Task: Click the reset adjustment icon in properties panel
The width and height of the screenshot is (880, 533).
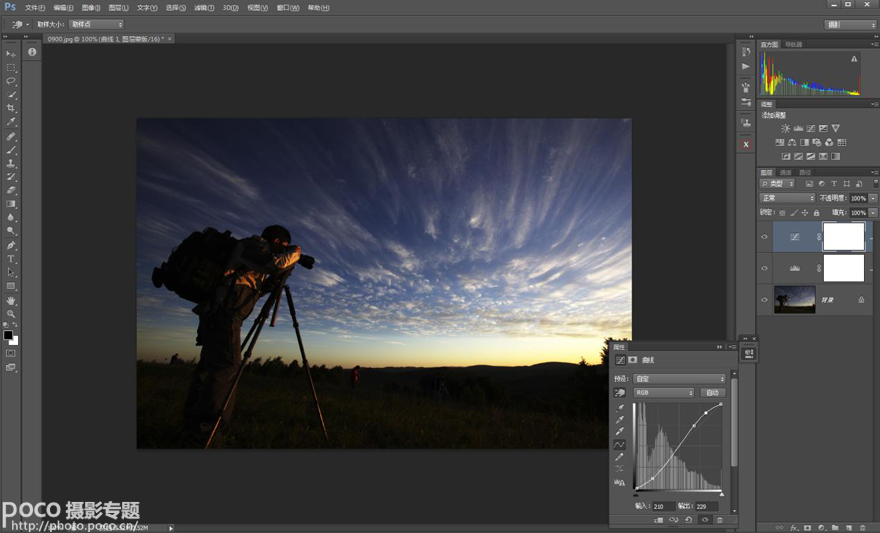Action: [689, 520]
